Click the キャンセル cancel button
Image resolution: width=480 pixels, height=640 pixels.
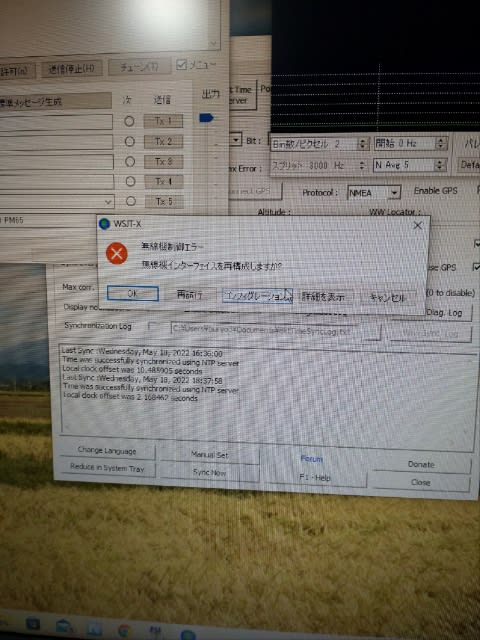pyautogui.click(x=387, y=298)
